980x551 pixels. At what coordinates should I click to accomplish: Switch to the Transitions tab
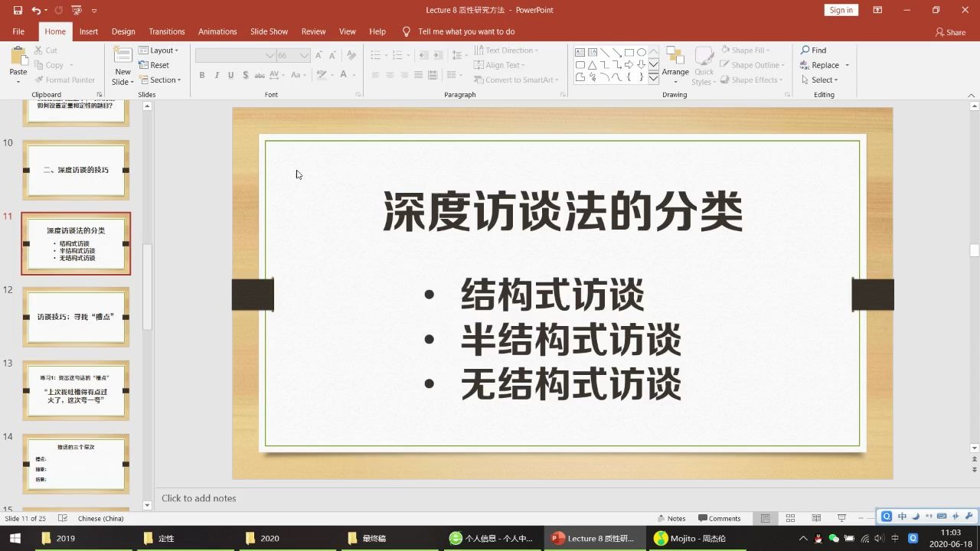click(x=167, y=31)
